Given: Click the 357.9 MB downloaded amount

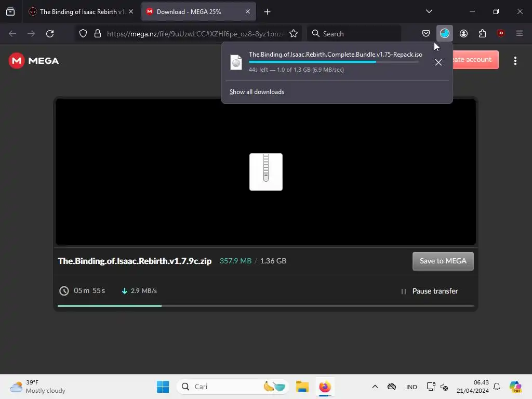Looking at the screenshot, I should [235, 261].
